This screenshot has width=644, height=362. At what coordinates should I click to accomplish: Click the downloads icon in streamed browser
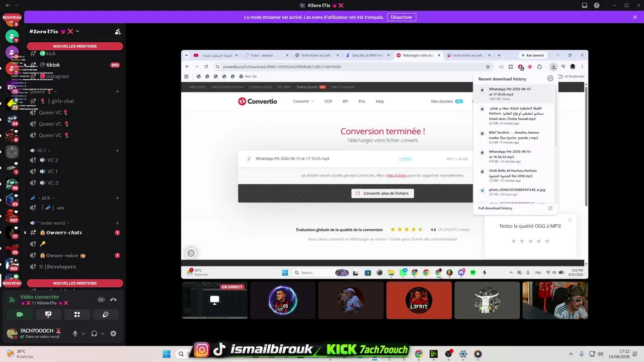[x=553, y=67]
